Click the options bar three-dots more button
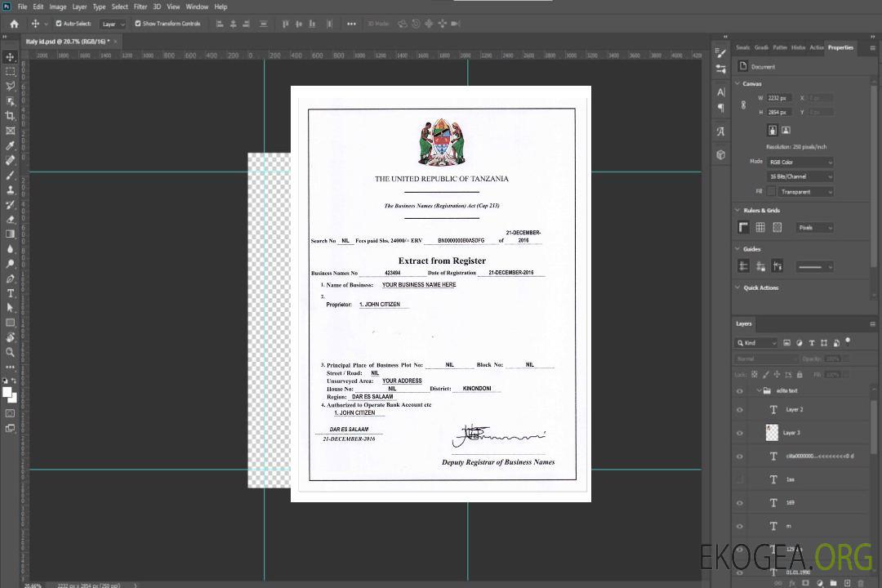 click(x=351, y=24)
